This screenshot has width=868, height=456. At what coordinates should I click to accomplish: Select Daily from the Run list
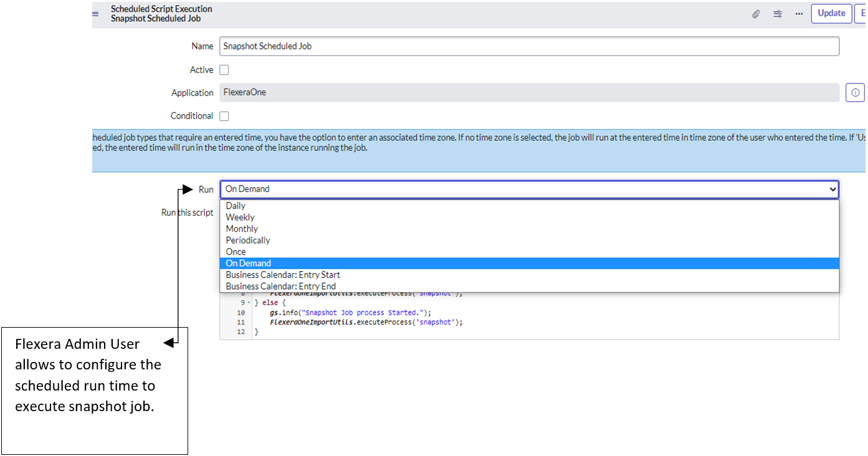point(236,206)
